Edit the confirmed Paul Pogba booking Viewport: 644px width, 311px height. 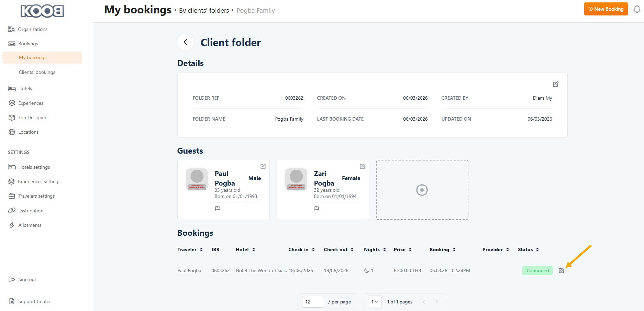pyautogui.click(x=561, y=270)
